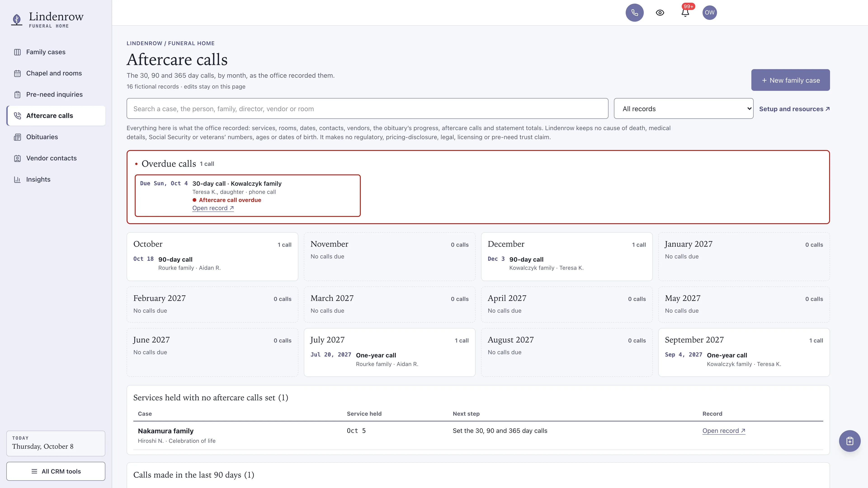Toggle the eye visibility icon in header
The height and width of the screenshot is (488, 868).
coord(660,13)
